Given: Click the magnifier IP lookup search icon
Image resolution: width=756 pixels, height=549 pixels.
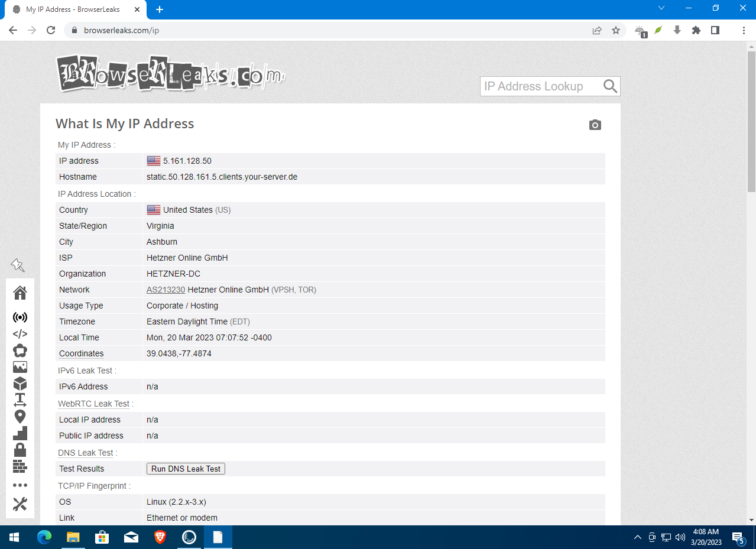Looking at the screenshot, I should coord(611,86).
